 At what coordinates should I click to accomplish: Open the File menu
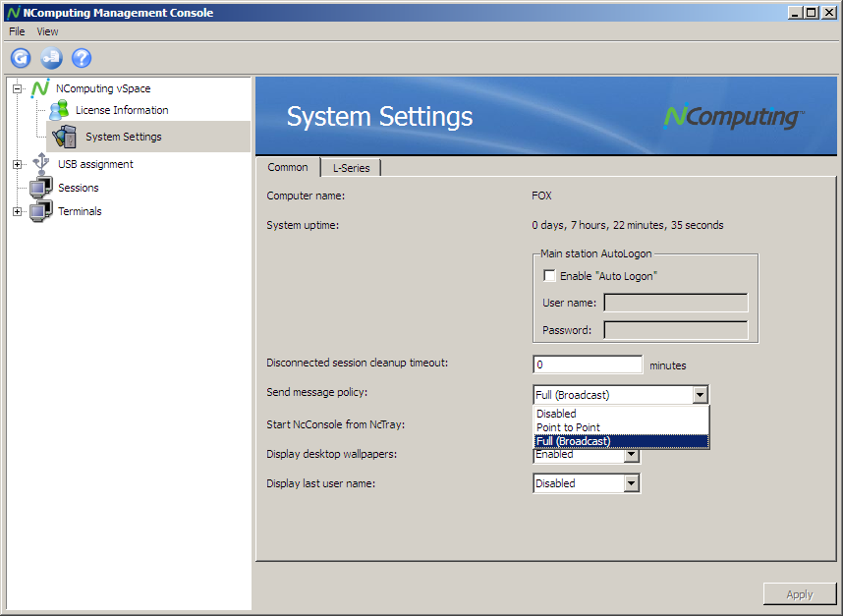pyautogui.click(x=17, y=31)
